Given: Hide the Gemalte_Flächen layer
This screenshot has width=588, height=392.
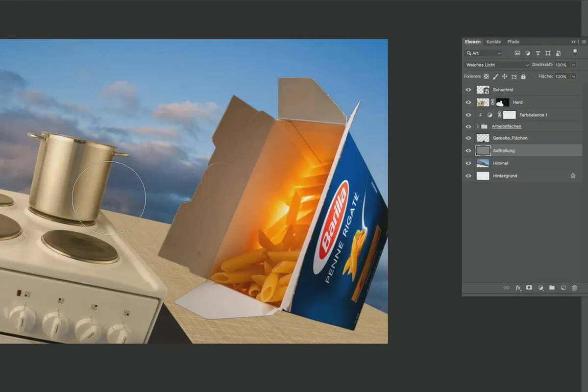Looking at the screenshot, I should click(468, 138).
